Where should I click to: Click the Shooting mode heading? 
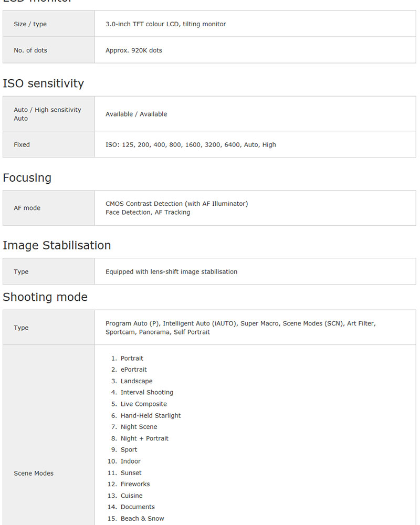coord(45,297)
